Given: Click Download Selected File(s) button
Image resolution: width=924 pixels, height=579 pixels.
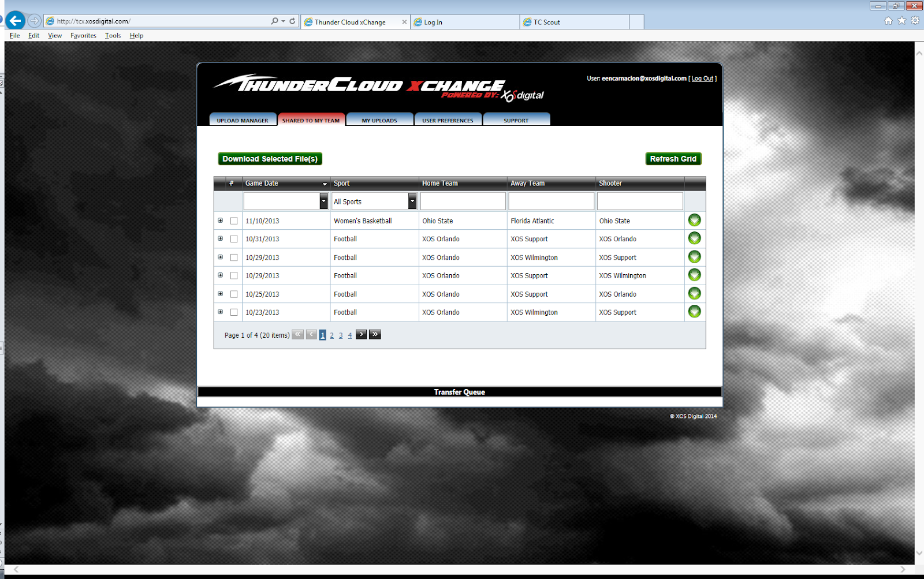Looking at the screenshot, I should [270, 159].
